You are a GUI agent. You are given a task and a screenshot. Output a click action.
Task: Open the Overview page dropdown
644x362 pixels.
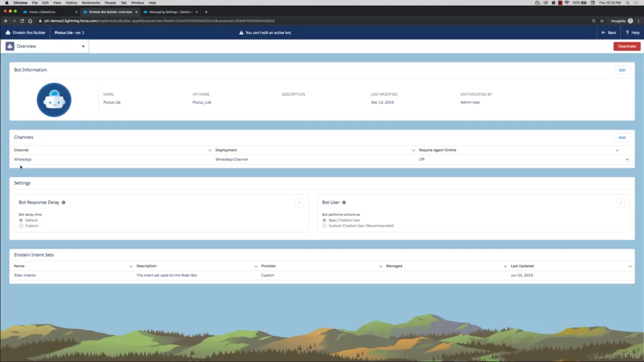tap(83, 46)
